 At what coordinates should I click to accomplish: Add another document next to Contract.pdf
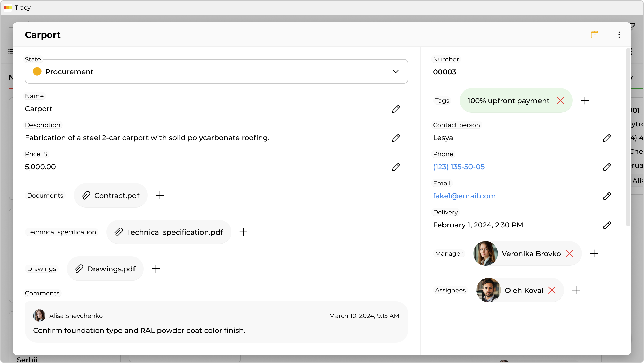pyautogui.click(x=160, y=196)
